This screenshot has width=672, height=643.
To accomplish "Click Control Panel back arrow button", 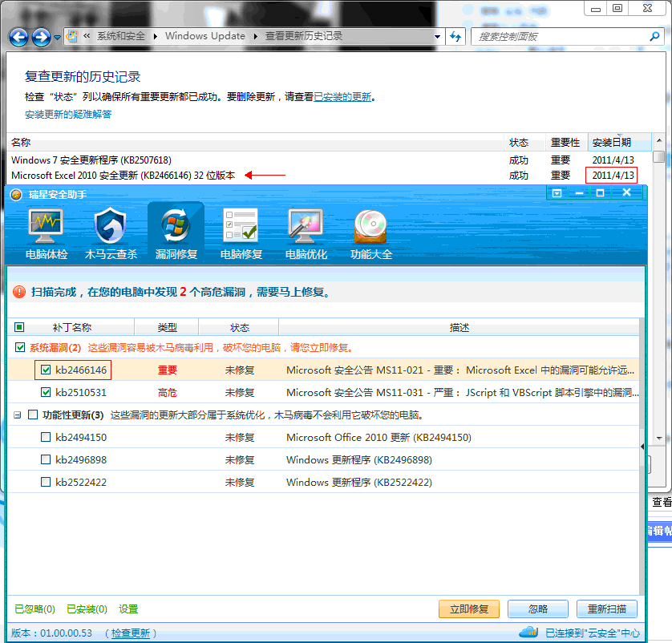I will [x=19, y=37].
